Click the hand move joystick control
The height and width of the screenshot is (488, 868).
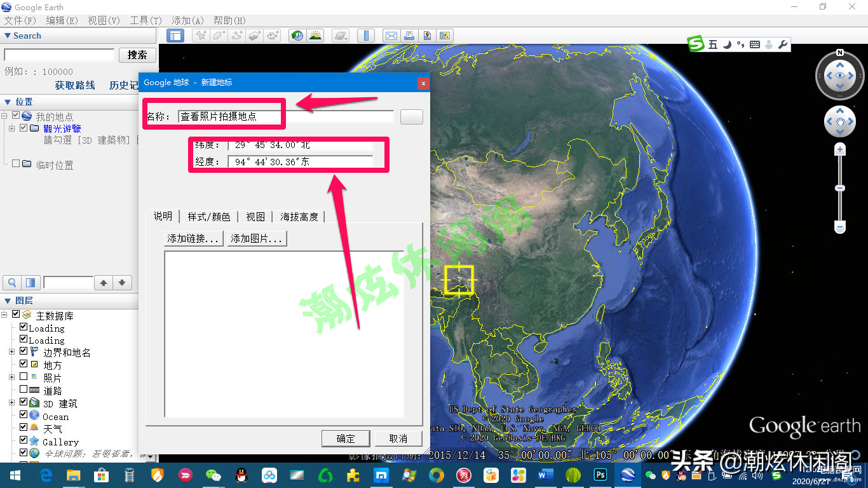click(840, 121)
